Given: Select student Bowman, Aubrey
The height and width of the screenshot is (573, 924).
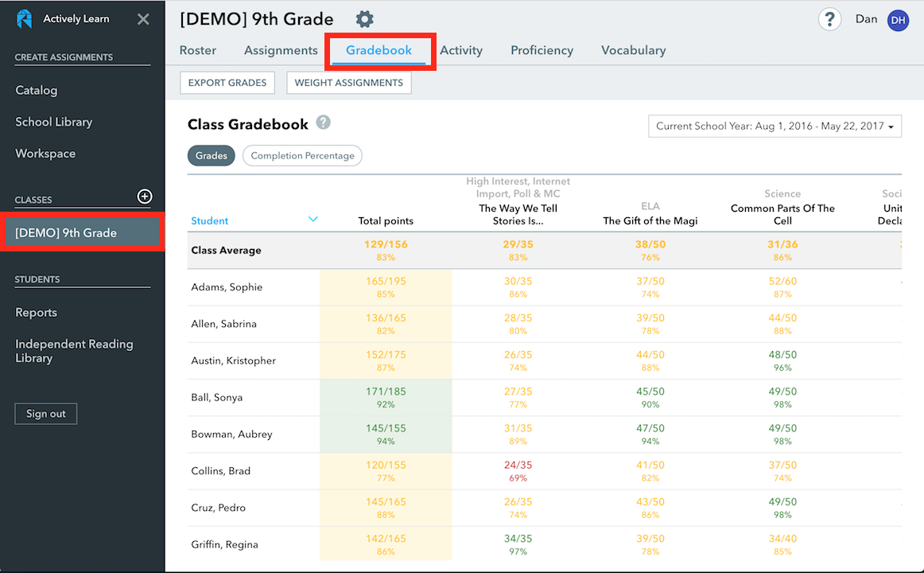Looking at the screenshot, I should (x=231, y=435).
